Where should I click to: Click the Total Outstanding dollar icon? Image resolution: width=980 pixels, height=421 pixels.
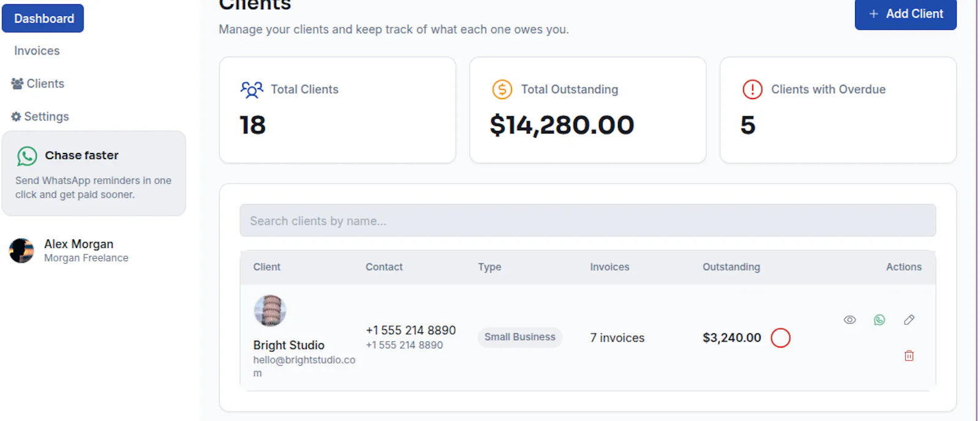[x=502, y=89]
